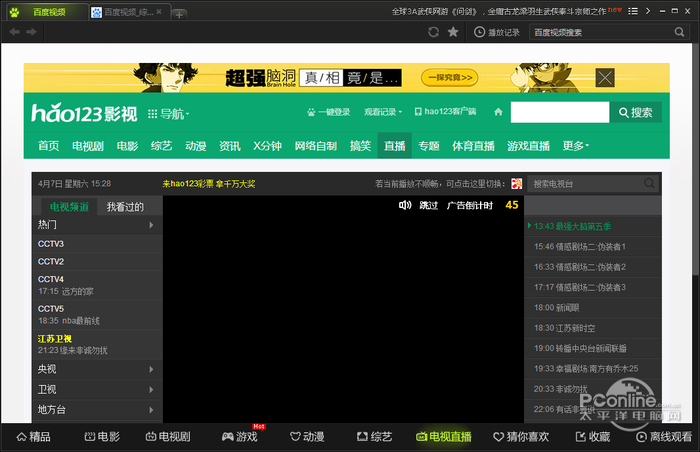Open hao123客户端 link
700x452 pixels.
point(446,112)
